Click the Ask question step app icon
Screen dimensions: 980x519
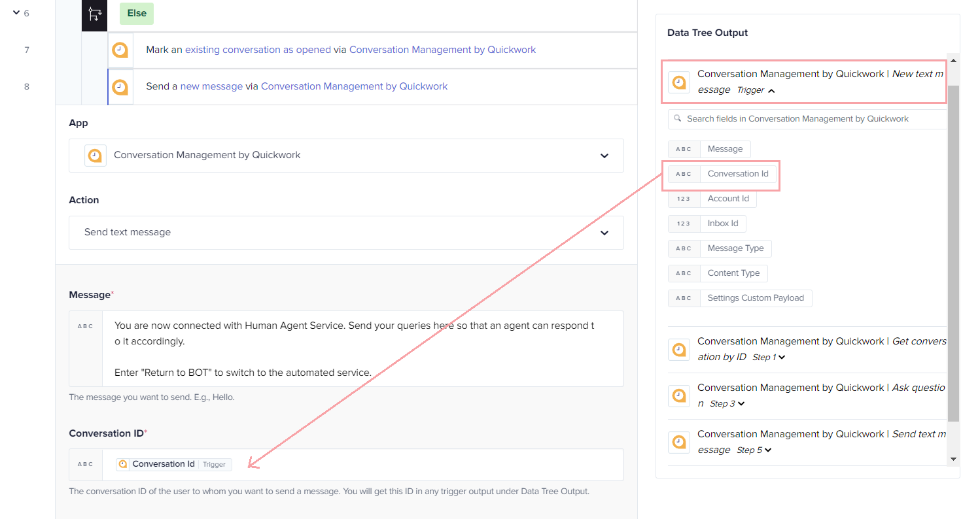click(x=679, y=396)
